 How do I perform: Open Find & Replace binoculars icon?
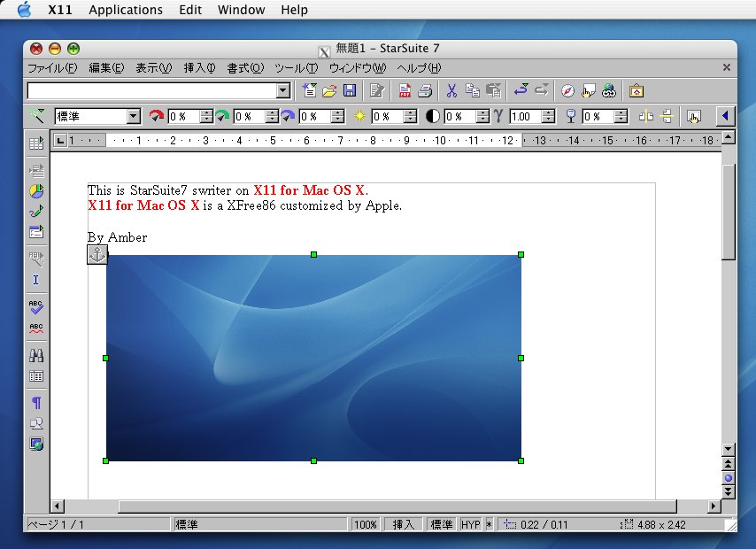point(36,356)
